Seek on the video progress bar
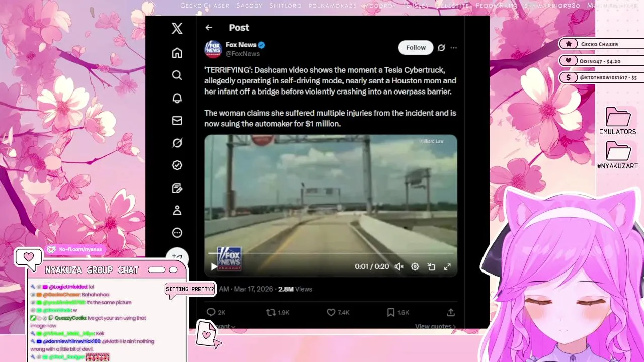This screenshot has width=644, height=362. click(x=331, y=253)
